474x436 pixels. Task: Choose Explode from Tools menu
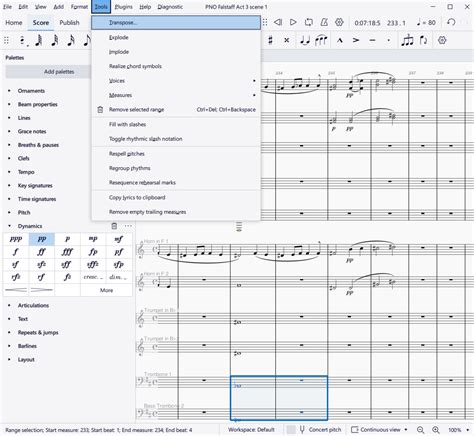pyautogui.click(x=176, y=37)
